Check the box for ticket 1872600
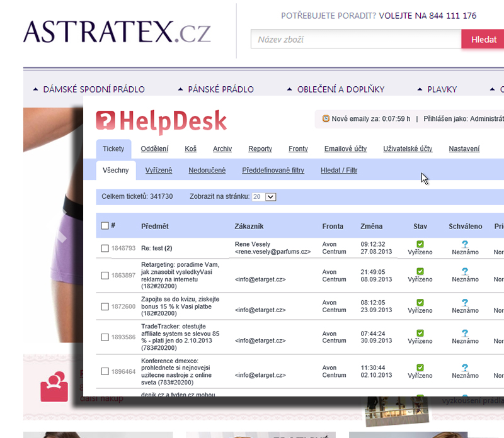504x438 pixels. click(105, 306)
